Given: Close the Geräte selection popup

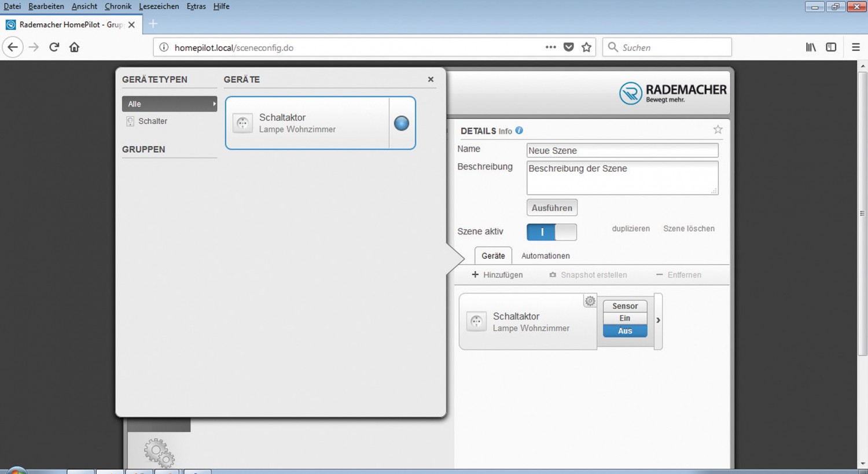Looking at the screenshot, I should pos(431,79).
